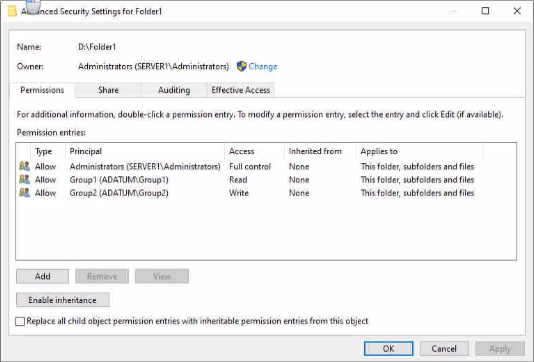Image resolution: width=534 pixels, height=362 pixels.
Task: Click the Change owner link
Action: coord(263,66)
